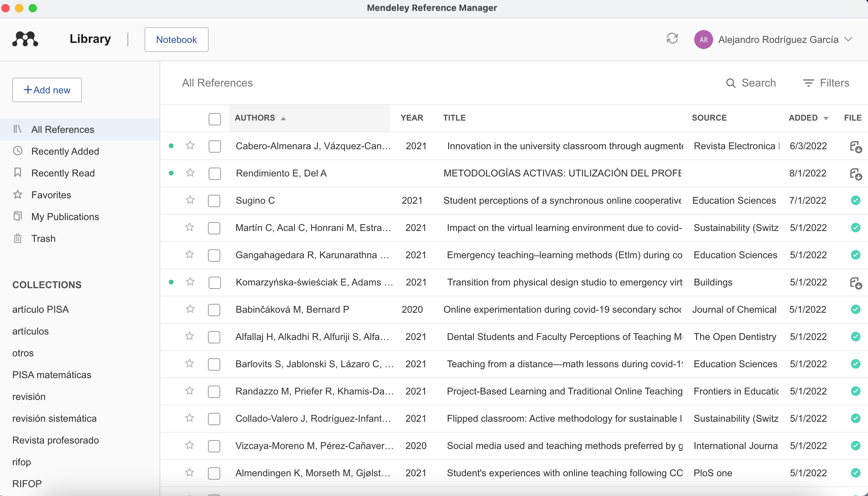This screenshot has height=496, width=868.
Task: Open My Publications in sidebar
Action: point(80,217)
